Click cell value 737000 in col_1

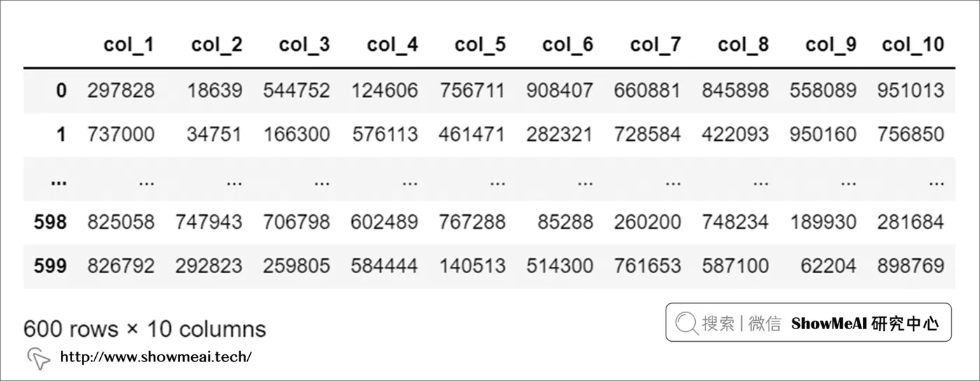121,134
